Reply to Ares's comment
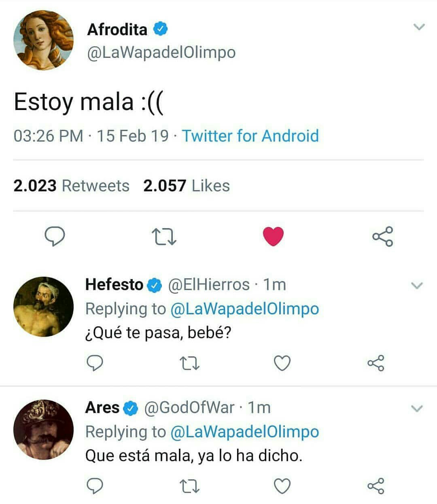Screen dimensions: 437x504 point(95,485)
